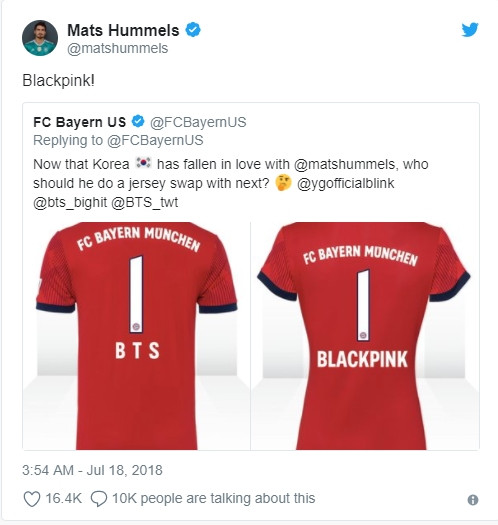
Task: Open the @bts_bighit mention
Action: 70,203
